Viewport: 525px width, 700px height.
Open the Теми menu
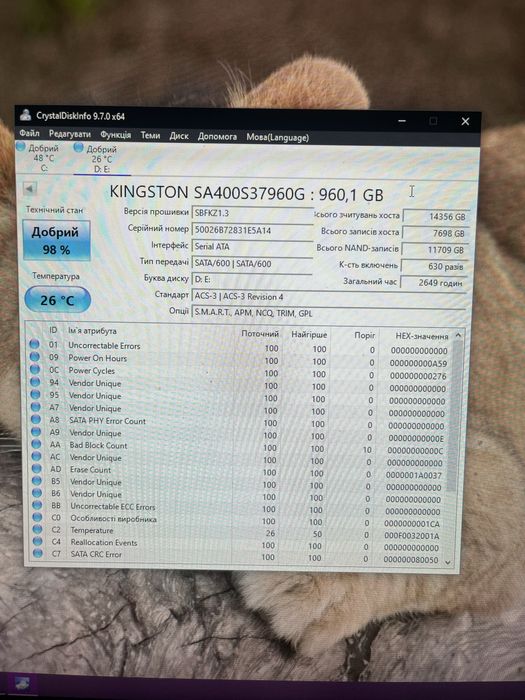coord(150,135)
